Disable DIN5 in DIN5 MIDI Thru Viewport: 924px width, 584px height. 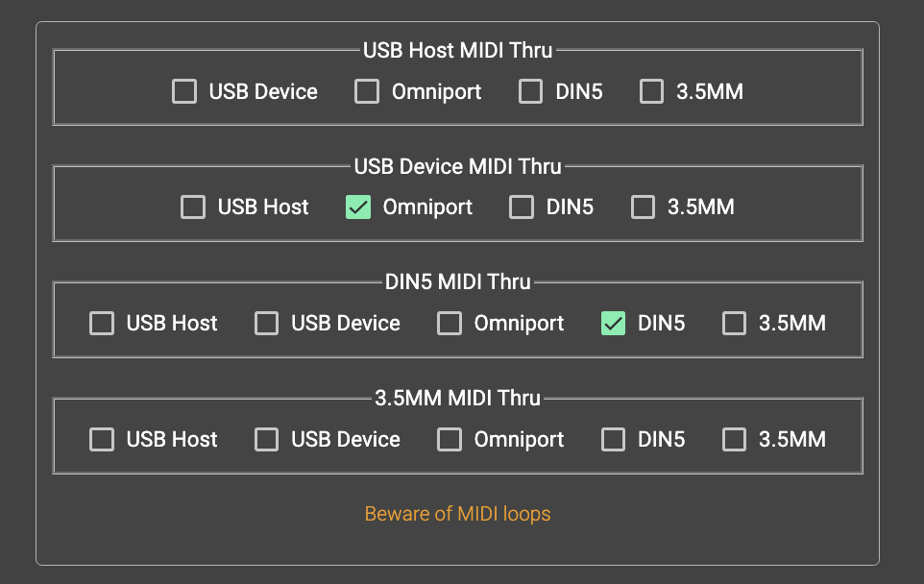[x=613, y=324]
